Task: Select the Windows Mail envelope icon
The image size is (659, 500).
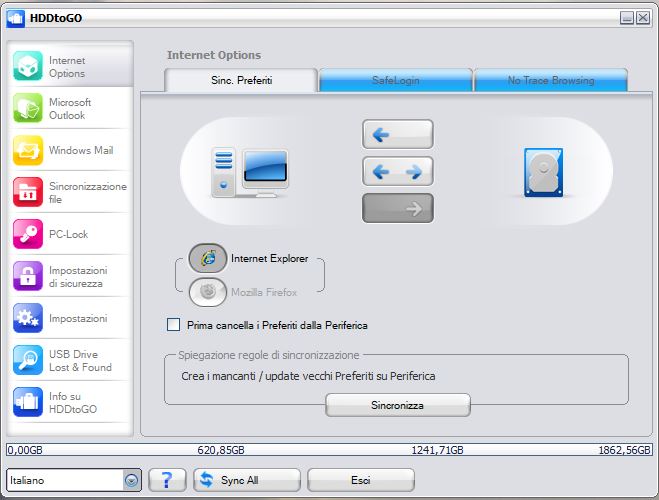Action: [x=28, y=150]
